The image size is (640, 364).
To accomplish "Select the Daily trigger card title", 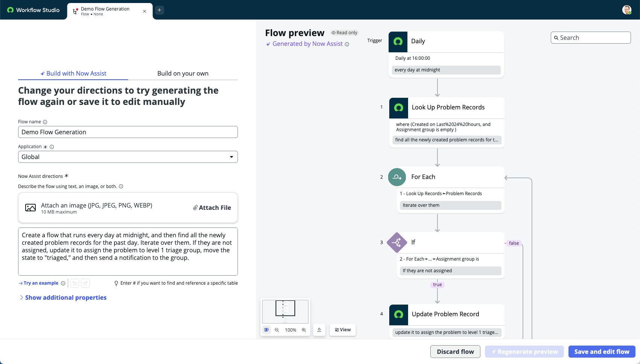I will [x=418, y=41].
